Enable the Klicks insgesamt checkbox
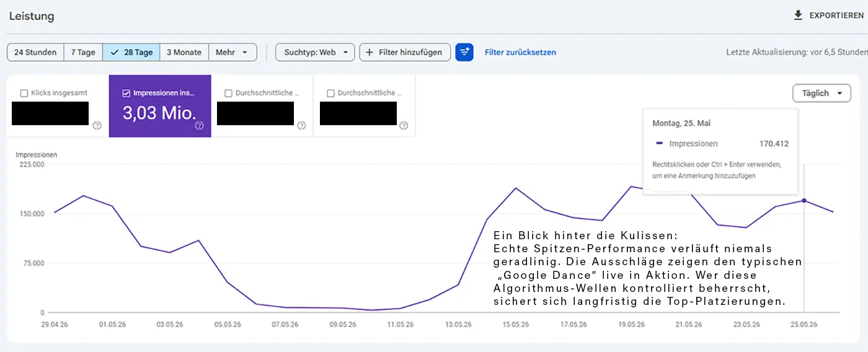The height and width of the screenshot is (352, 868). pos(24,93)
